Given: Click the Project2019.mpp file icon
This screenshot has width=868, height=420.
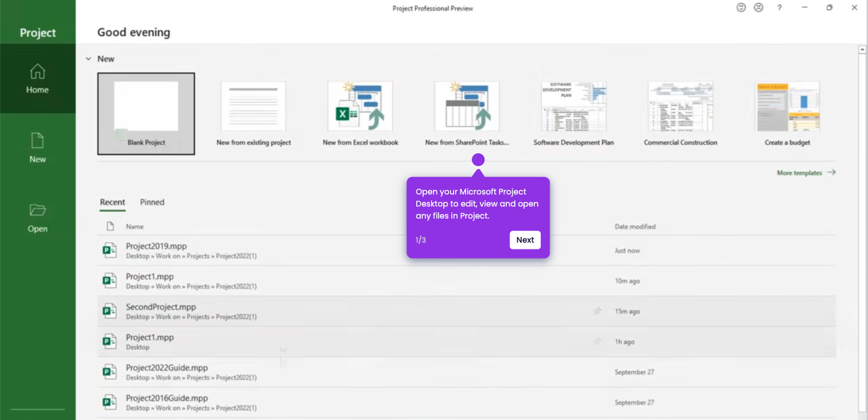Looking at the screenshot, I should tap(109, 251).
